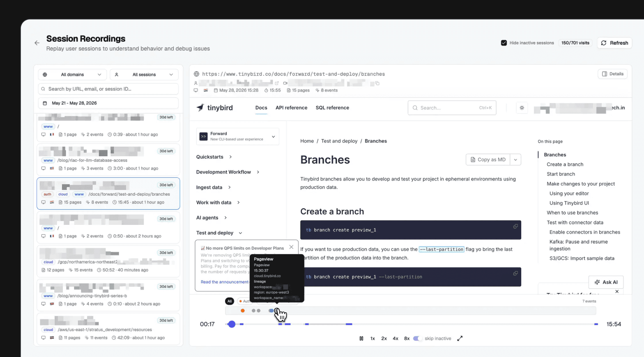Image resolution: width=644 pixels, height=357 pixels.
Task: Toggle the skip inactive switch
Action: click(x=417, y=339)
